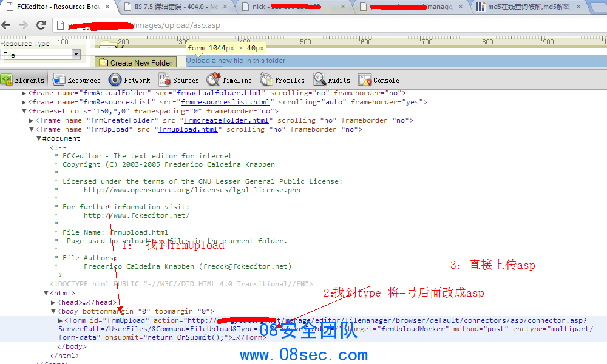
Task: Open the Console panel icon
Action: 365,79
